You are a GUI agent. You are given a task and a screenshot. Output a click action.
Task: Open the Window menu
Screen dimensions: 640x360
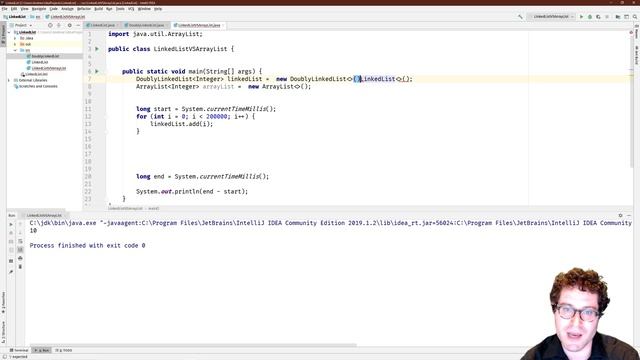[144, 9]
